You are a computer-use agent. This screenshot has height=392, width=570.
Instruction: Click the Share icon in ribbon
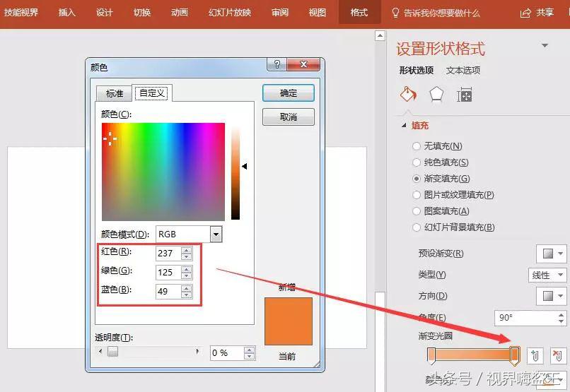click(525, 13)
